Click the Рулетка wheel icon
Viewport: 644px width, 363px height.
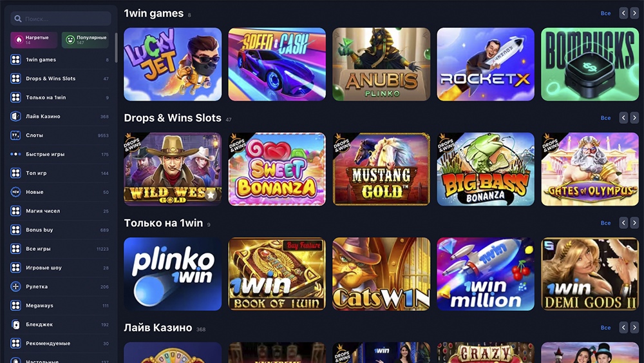pos(15,286)
